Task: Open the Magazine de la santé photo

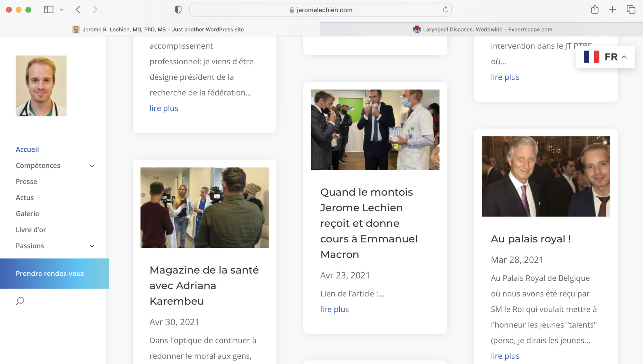Action: click(x=204, y=207)
